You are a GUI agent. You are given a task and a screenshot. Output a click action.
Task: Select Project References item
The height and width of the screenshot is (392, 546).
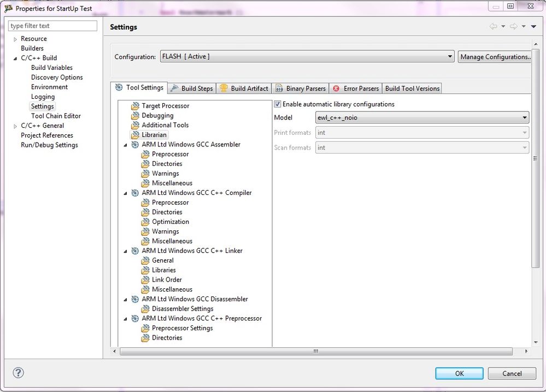click(x=47, y=135)
